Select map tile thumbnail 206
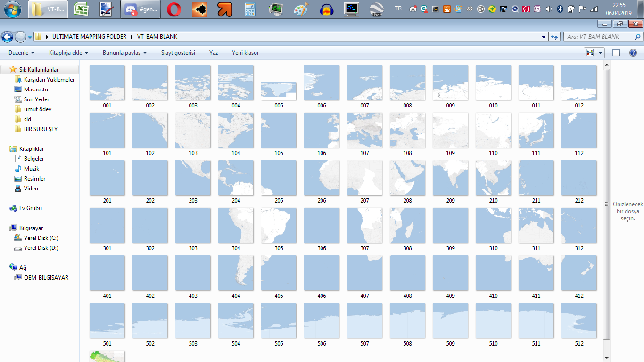The height and width of the screenshot is (362, 644). point(322,178)
